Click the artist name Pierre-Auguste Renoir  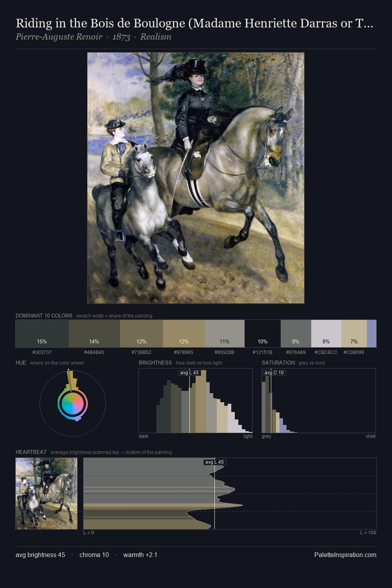[x=59, y=37]
